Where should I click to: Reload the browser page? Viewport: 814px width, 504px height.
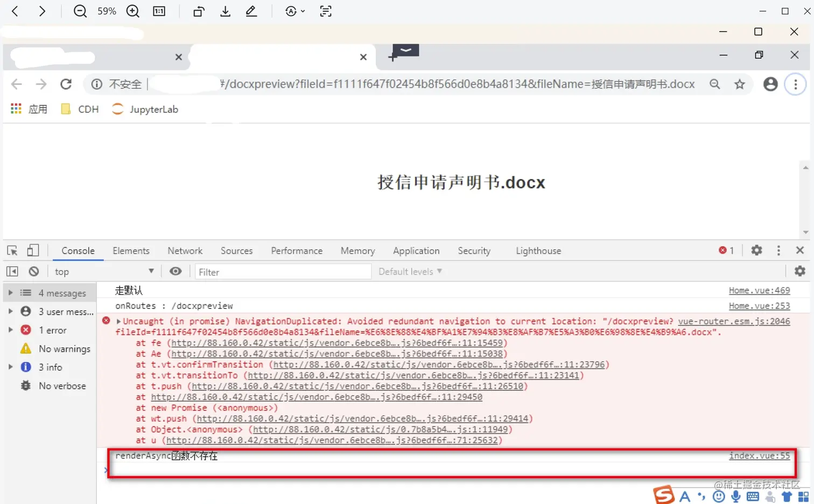click(x=66, y=84)
